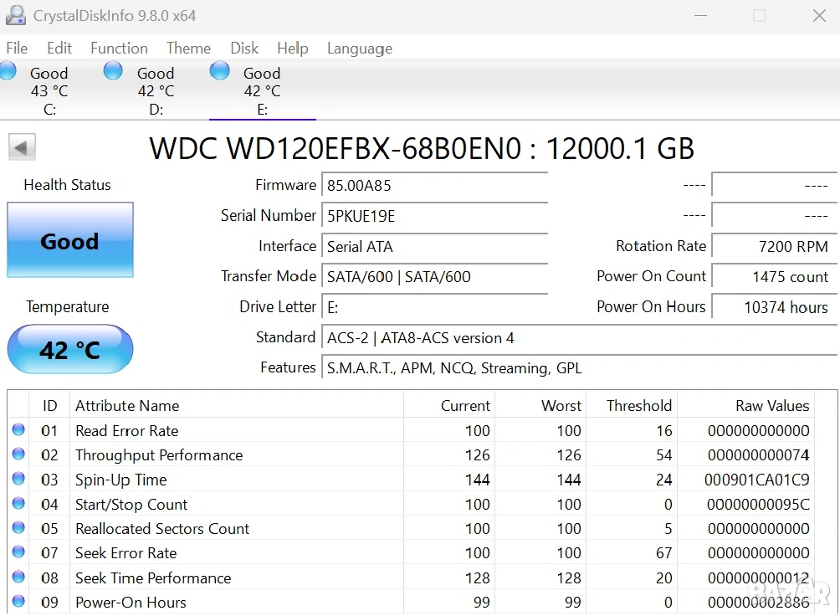Screen dimensions: 840x616
Task: Click the CrystalDiskInfo app icon in title bar
Action: click(15, 15)
